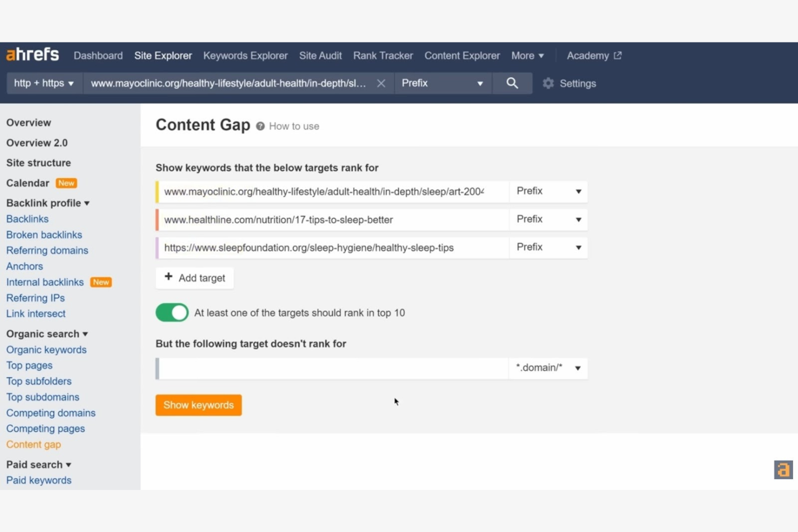798x532 pixels.
Task: Open Academy external link
Action: (x=594, y=56)
